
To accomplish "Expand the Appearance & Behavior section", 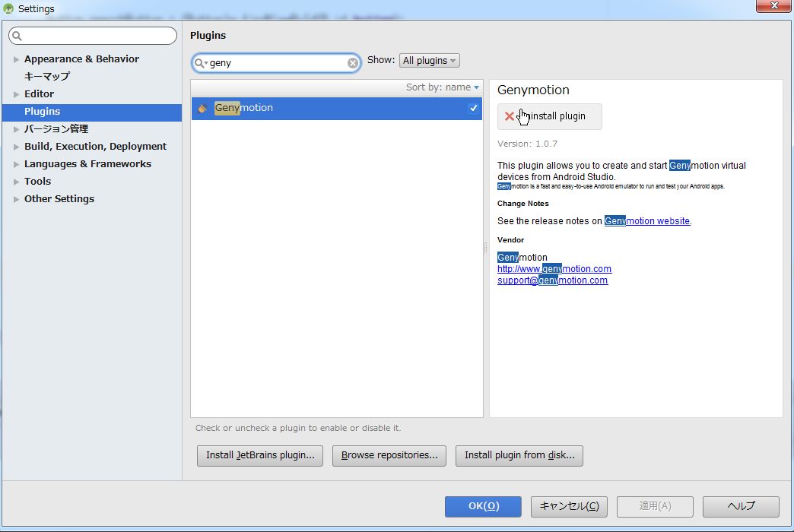I will pyautogui.click(x=17, y=59).
